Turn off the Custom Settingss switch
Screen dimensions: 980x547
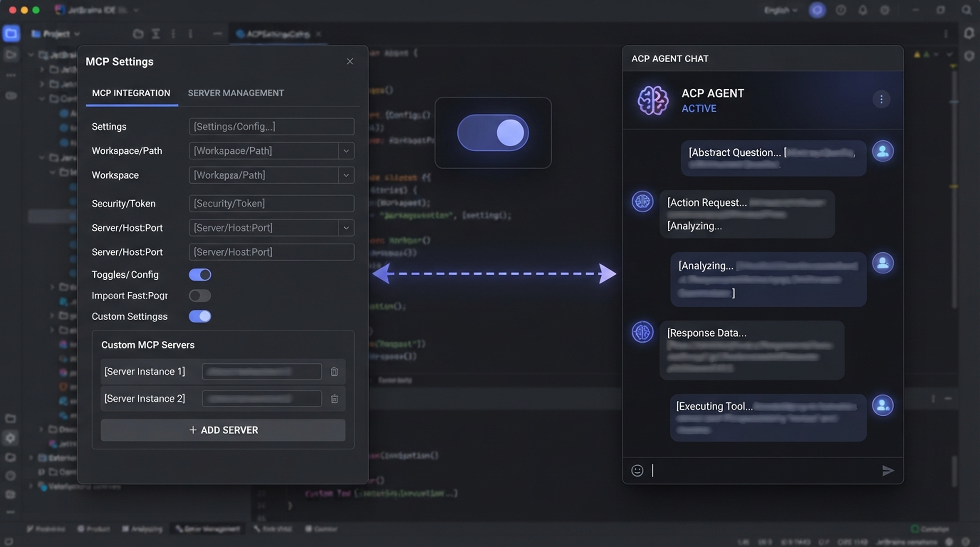pos(200,316)
